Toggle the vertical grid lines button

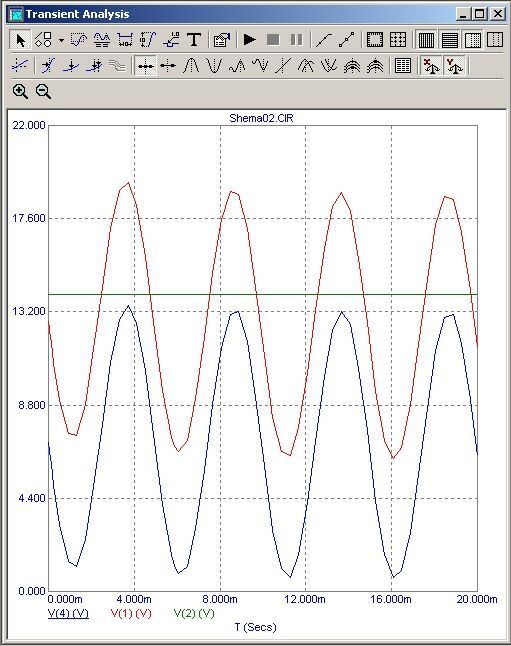(x=426, y=40)
